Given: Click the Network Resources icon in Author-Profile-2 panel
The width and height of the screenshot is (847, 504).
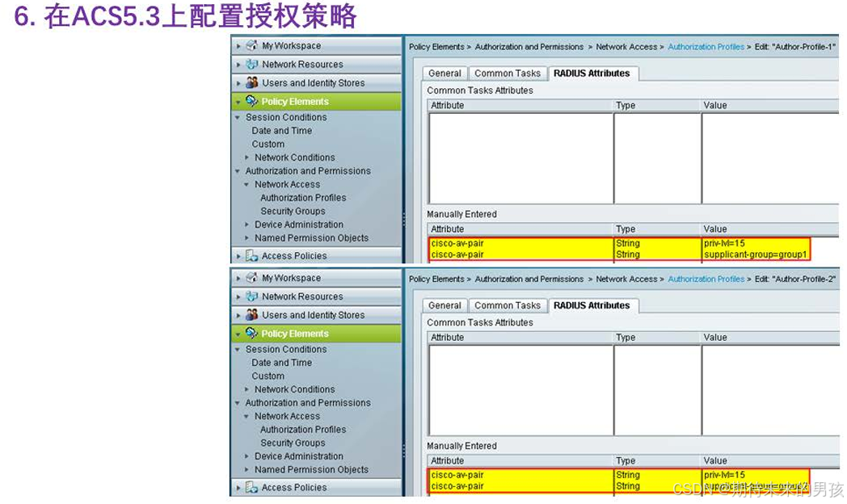Looking at the screenshot, I should [251, 296].
